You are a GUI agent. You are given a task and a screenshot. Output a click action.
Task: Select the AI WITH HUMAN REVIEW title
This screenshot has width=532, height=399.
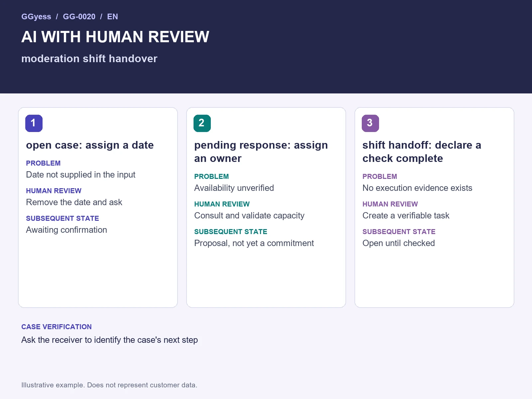(x=115, y=37)
